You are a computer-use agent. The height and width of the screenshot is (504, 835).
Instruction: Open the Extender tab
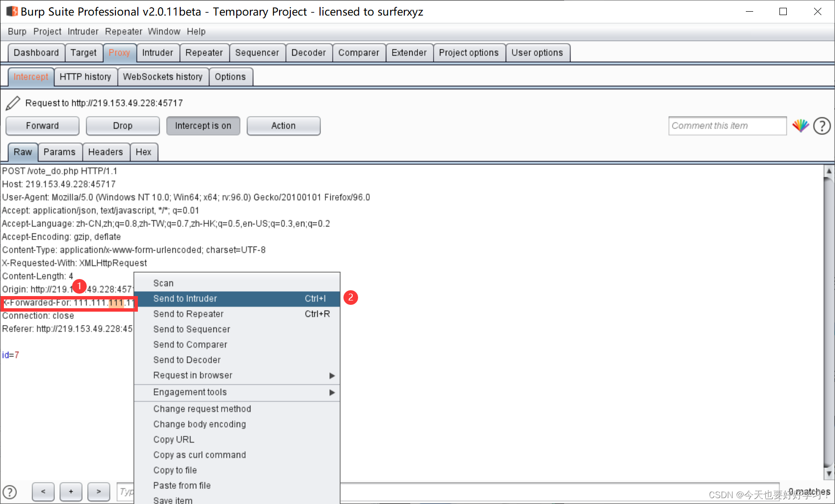(x=409, y=53)
